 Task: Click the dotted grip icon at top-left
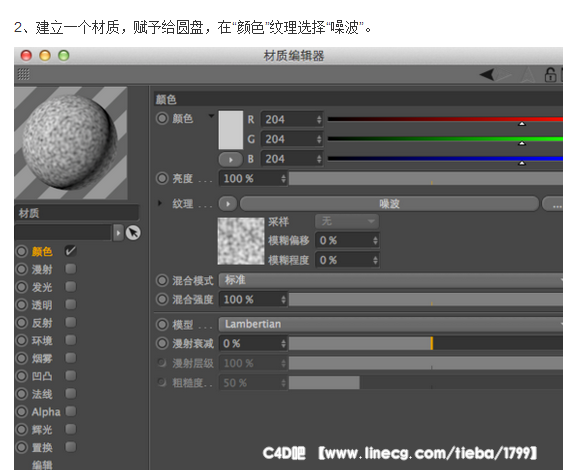point(24,74)
